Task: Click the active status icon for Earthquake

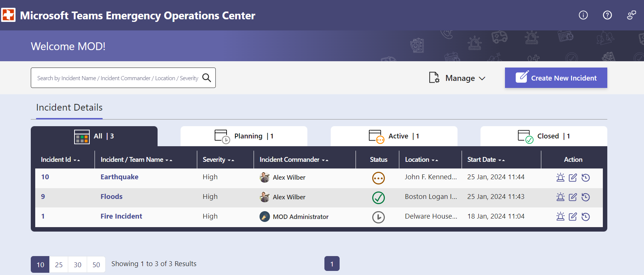Action: point(379,178)
